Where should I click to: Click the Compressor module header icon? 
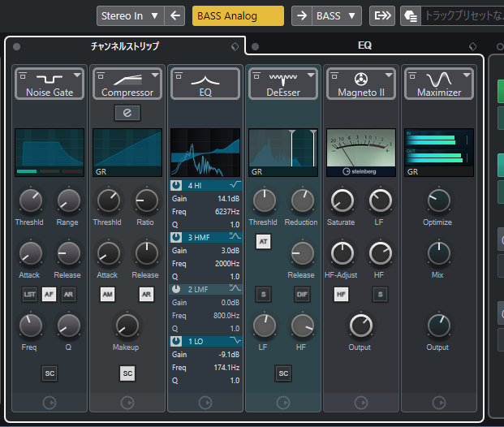pos(127,80)
